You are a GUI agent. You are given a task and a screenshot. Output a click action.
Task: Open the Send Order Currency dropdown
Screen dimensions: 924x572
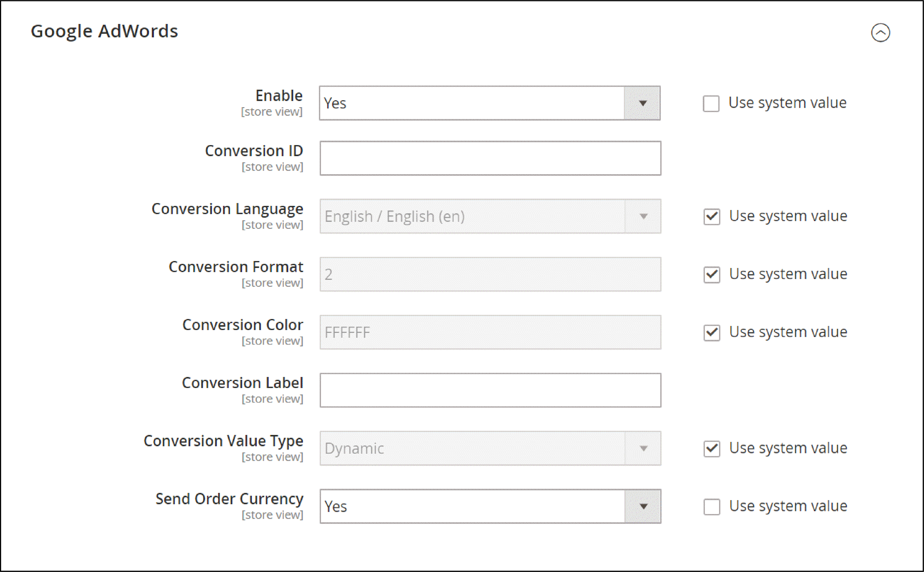pyautogui.click(x=490, y=506)
